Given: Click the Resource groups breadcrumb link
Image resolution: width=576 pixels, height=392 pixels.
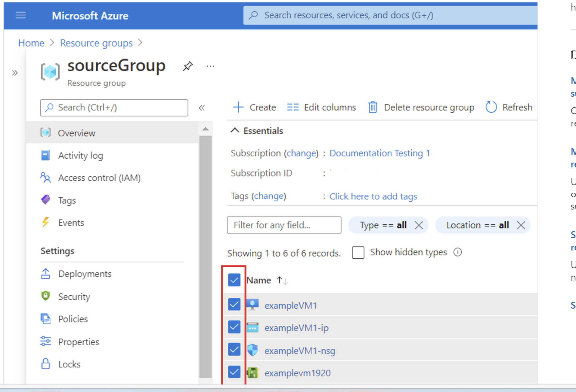Looking at the screenshot, I should 96,43.
